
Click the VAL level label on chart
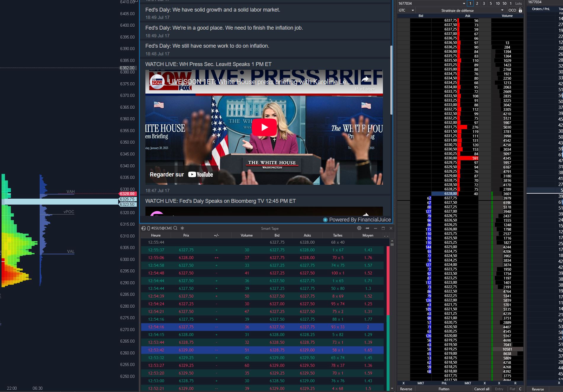(x=71, y=251)
